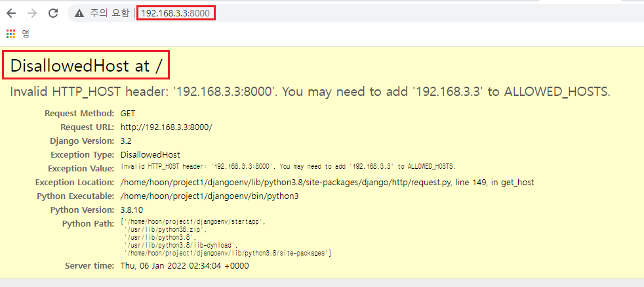Click the Server time value Thu, 06 Jan 2022
Screen dimensions: 644x287
coord(184,265)
